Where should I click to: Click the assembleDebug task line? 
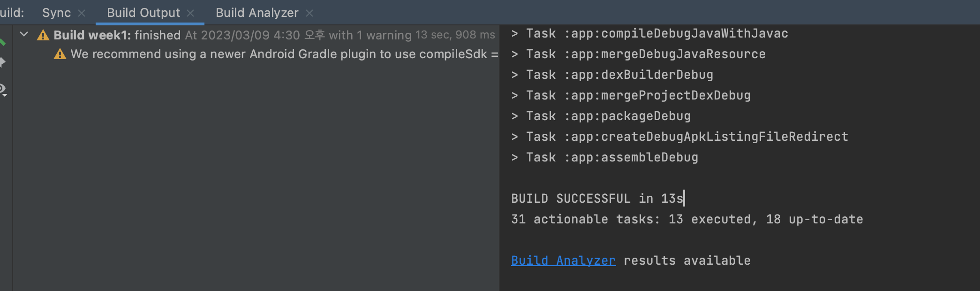pos(604,157)
